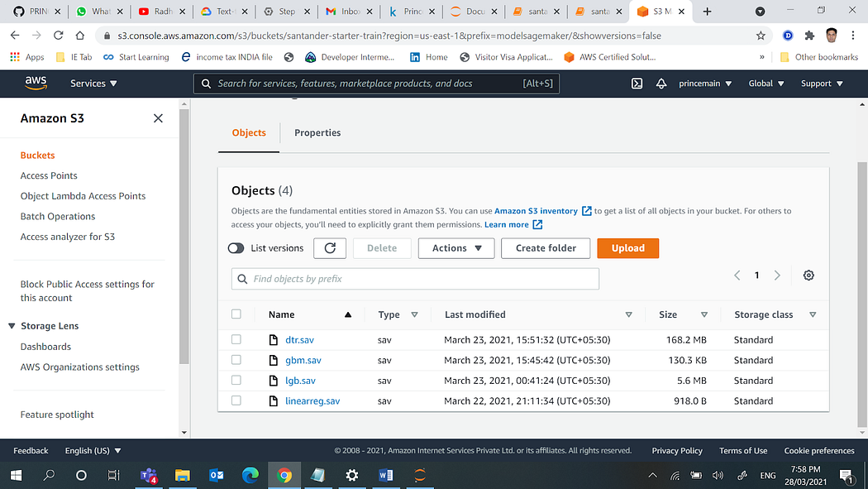The width and height of the screenshot is (868, 489).
Task: Open notifications bell in AWS header
Action: 661,84
